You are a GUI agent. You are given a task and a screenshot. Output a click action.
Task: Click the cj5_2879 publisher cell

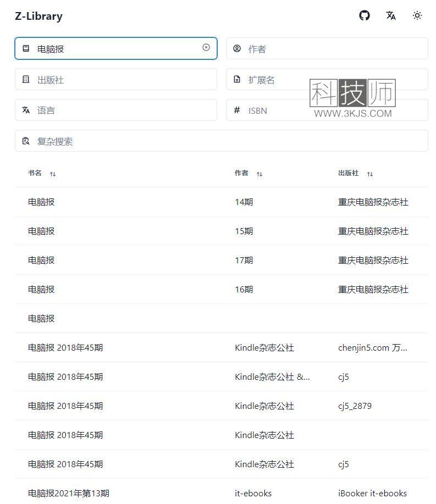pyautogui.click(x=355, y=406)
